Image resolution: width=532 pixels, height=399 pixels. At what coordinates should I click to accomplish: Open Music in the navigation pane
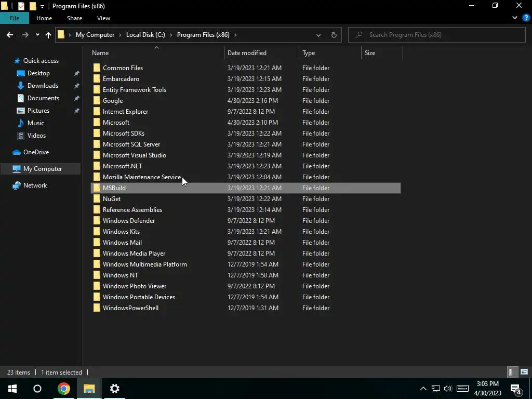click(36, 123)
